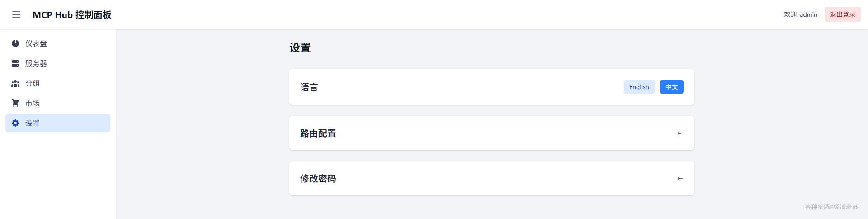
Task: Expand 修改密码 section using its arrow
Action: [680, 178]
